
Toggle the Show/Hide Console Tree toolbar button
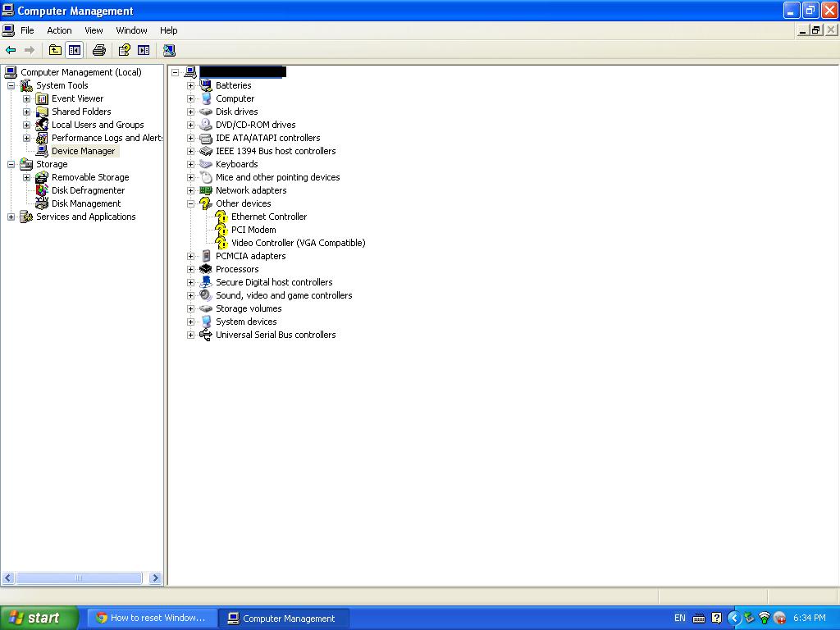(x=75, y=50)
